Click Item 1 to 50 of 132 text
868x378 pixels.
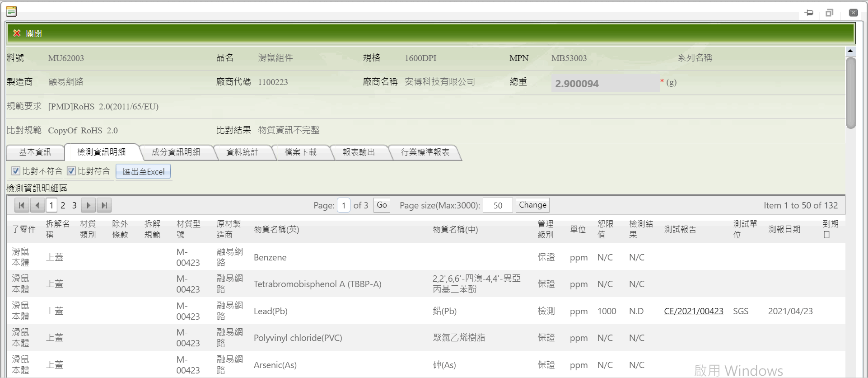click(x=801, y=205)
